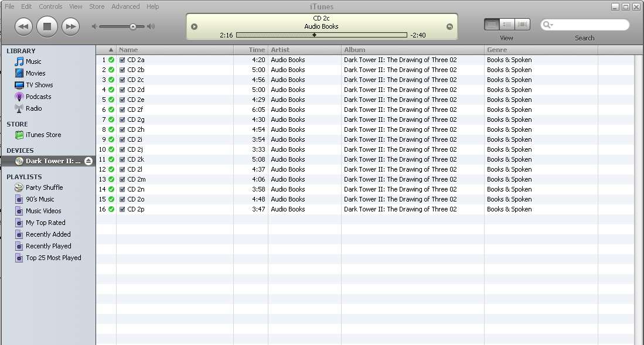Switch to list view

point(492,25)
